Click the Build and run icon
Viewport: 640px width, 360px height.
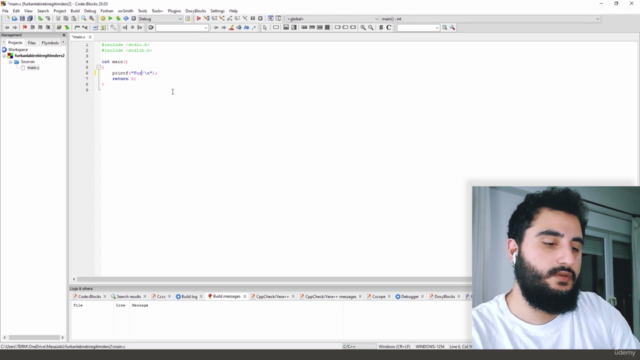118,18
